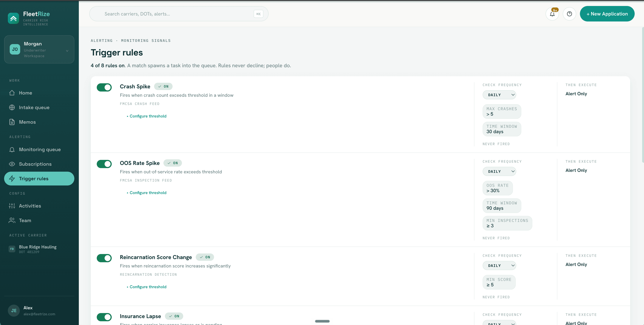Click the Min Score ≥ 5 chip
The width and height of the screenshot is (644, 325).
click(499, 282)
